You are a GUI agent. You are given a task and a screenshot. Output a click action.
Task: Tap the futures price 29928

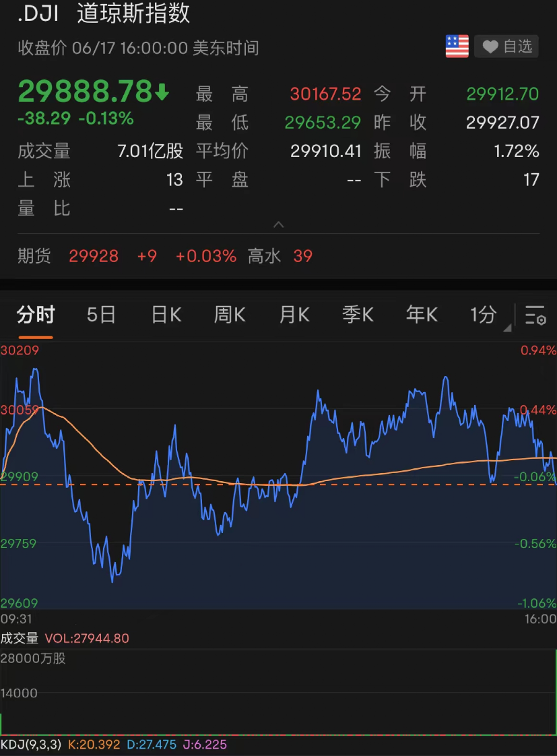(x=94, y=256)
